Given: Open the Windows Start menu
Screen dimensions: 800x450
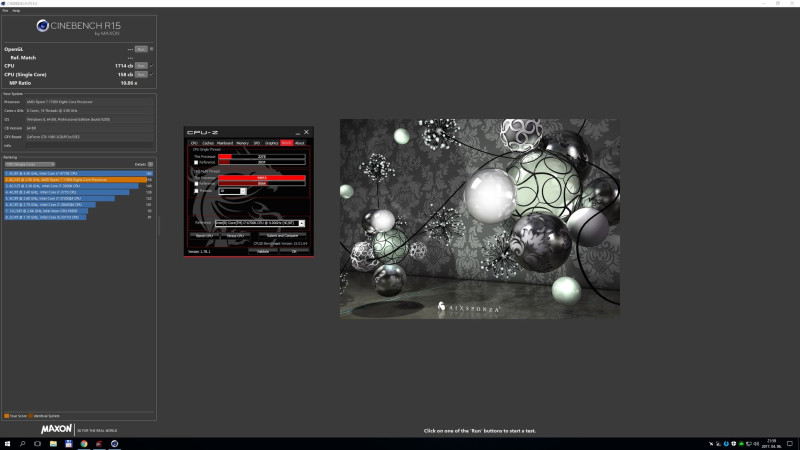Looking at the screenshot, I should [x=7, y=444].
